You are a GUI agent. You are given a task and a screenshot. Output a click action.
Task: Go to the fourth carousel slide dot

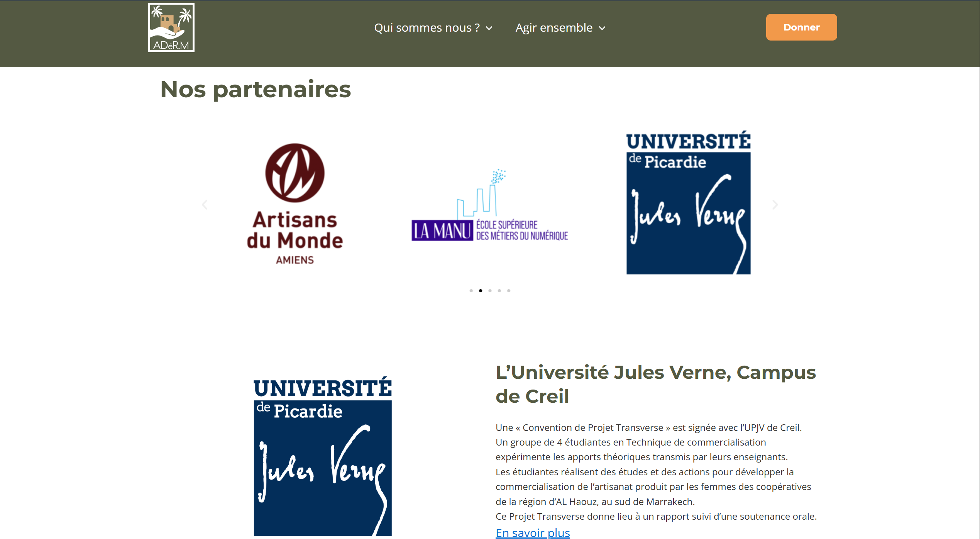click(499, 291)
